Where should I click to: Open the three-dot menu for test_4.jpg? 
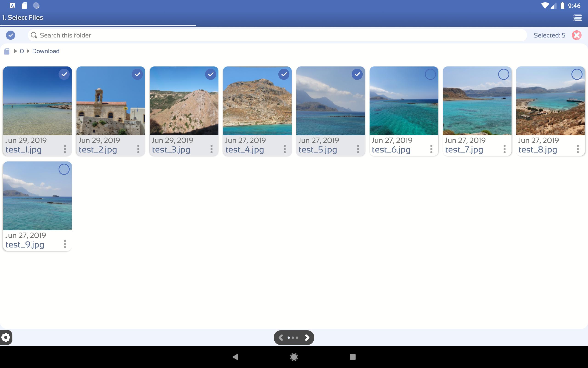click(x=285, y=149)
